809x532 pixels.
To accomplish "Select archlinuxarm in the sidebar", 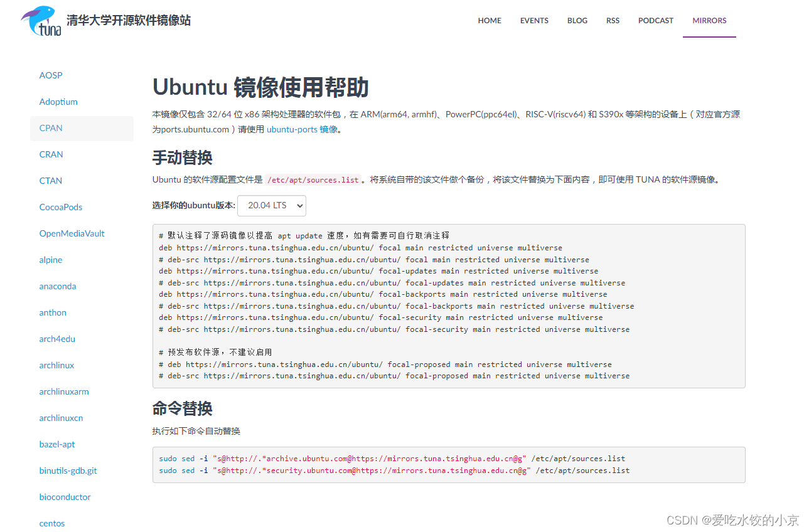I will click(x=64, y=391).
